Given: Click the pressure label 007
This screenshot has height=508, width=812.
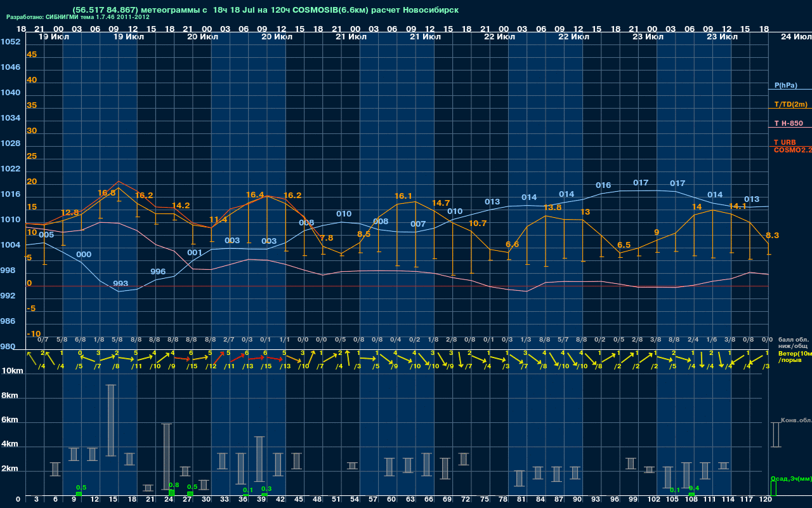Looking at the screenshot, I should point(418,224).
